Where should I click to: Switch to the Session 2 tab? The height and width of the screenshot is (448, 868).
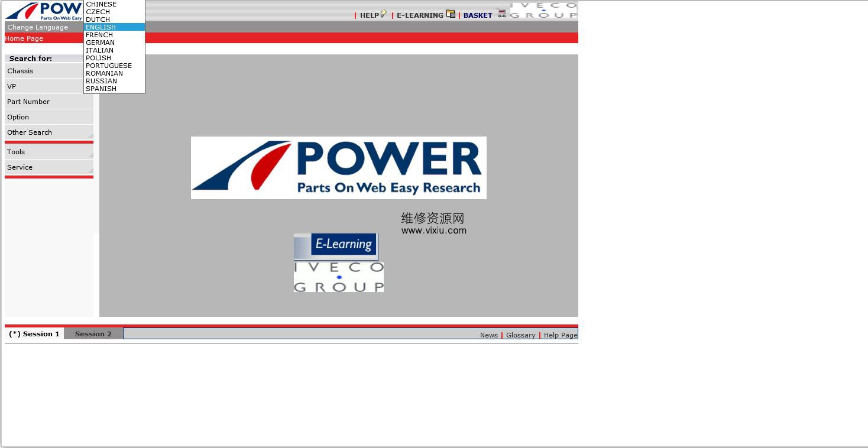pyautogui.click(x=93, y=334)
